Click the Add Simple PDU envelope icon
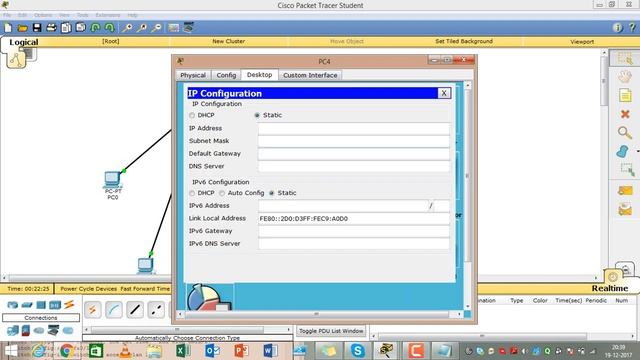640x360 pixels. 625,191
